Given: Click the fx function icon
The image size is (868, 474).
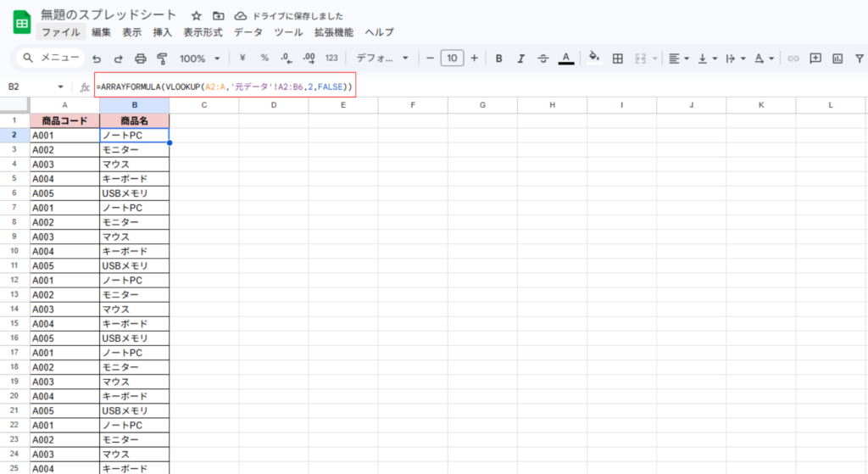Looking at the screenshot, I should click(x=85, y=87).
